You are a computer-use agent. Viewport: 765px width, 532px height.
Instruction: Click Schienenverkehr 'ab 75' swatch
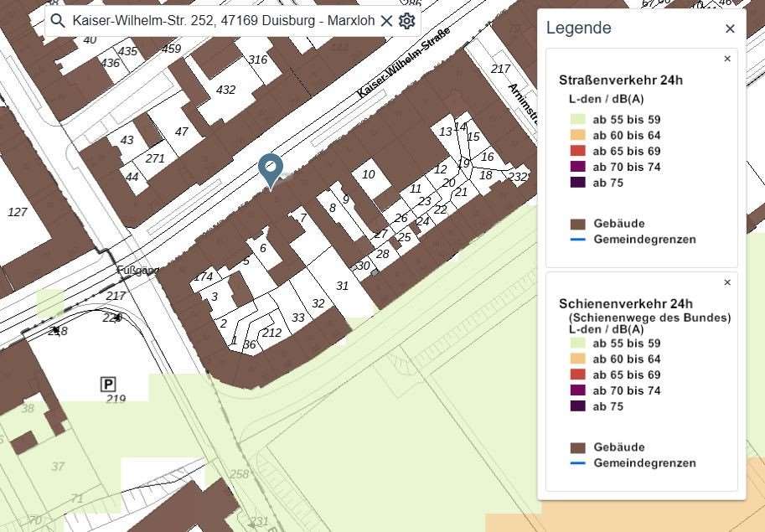click(577, 406)
